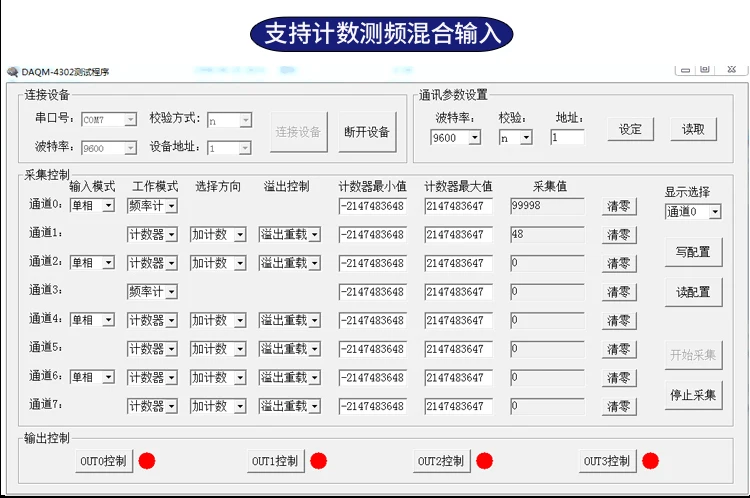
Task: Click 通道0 采集值 field showing 99998
Action: tap(547, 206)
